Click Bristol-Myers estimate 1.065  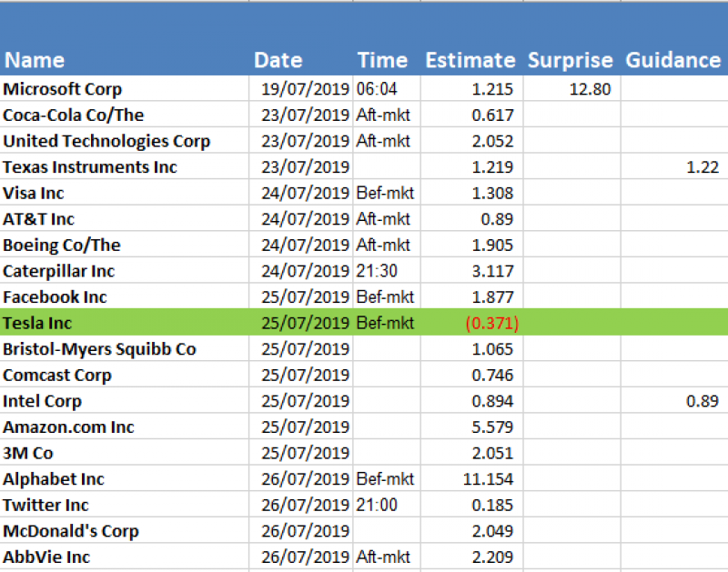click(x=492, y=348)
